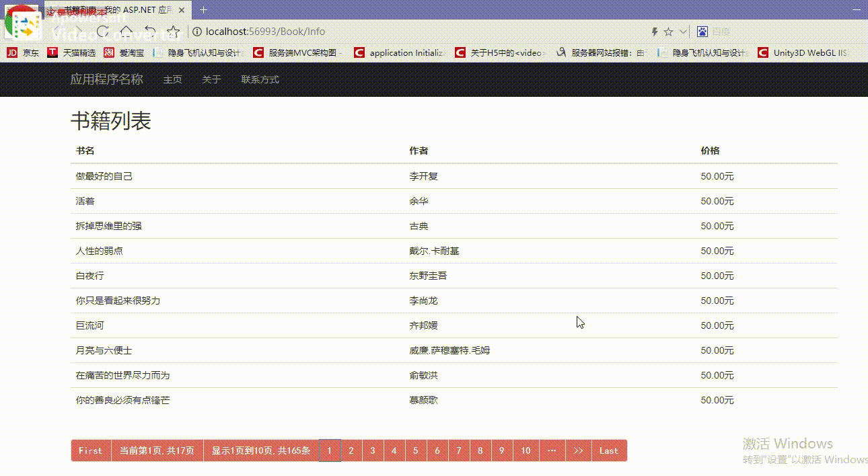Click the author 李开复
Screen dimensions: 868x476
[424, 176]
